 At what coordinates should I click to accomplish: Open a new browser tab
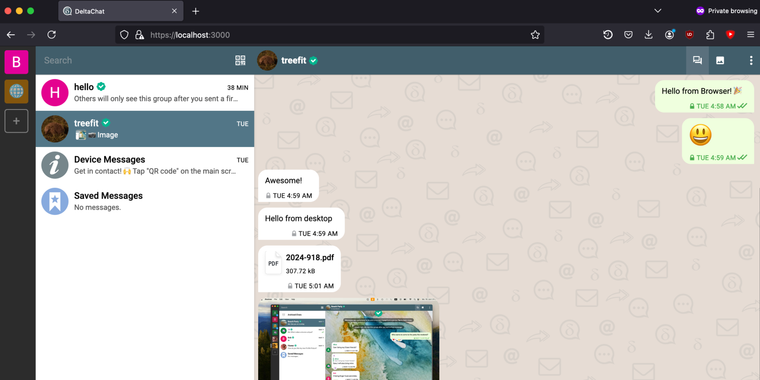pos(195,11)
